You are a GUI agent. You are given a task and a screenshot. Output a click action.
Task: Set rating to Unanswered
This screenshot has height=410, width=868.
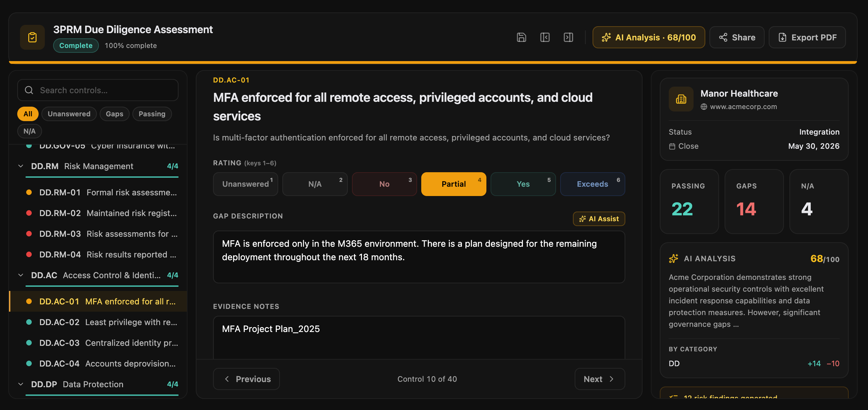[245, 184]
